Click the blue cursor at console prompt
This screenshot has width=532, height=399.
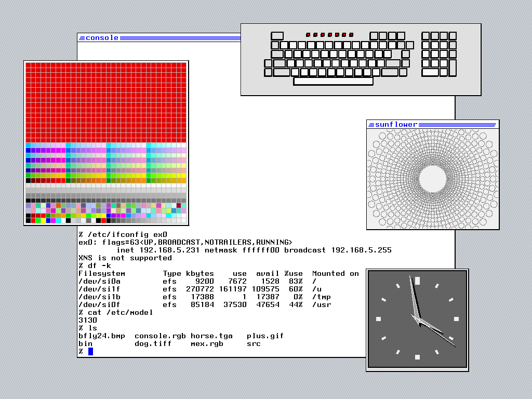[90, 352]
